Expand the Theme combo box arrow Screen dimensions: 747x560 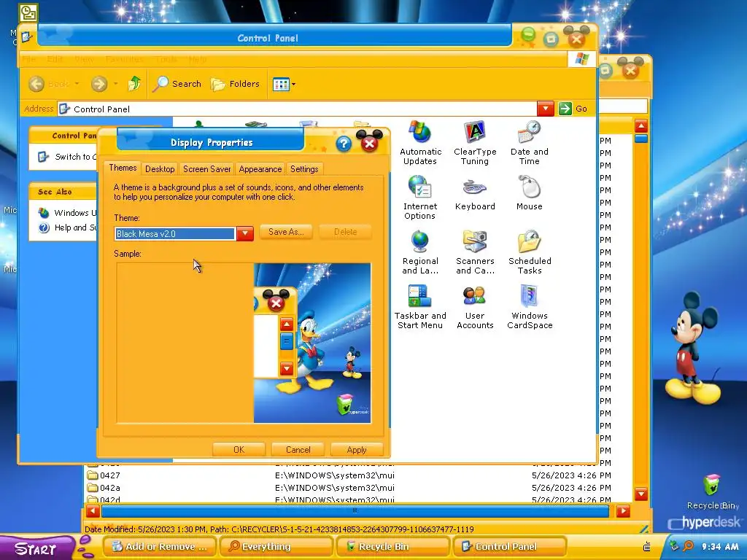tap(245, 233)
